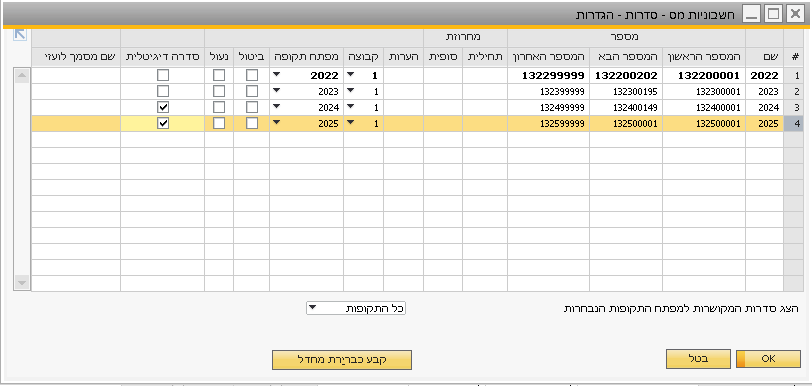Toggle digital series checkbox for 2023 row
Image resolution: width=812 pixels, height=386 pixels.
pyautogui.click(x=163, y=91)
